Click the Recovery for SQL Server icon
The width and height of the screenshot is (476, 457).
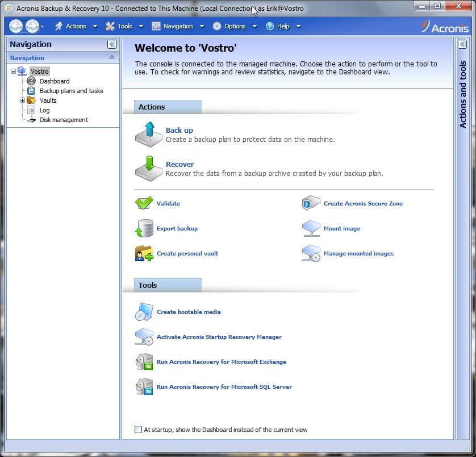coord(144,387)
